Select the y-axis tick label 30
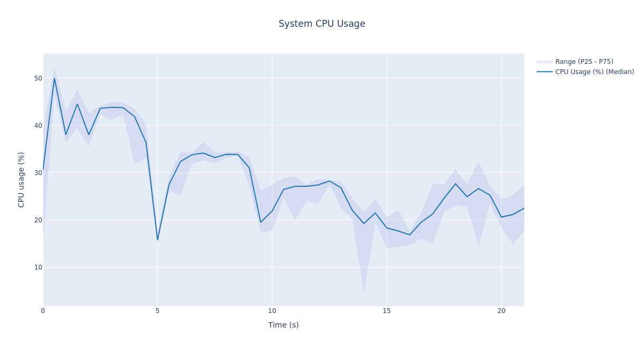This screenshot has width=644, height=349. pos(38,173)
